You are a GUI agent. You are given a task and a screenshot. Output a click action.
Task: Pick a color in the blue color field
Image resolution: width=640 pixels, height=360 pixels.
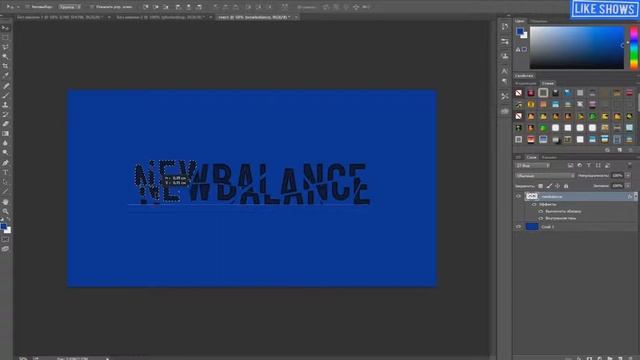point(577,48)
